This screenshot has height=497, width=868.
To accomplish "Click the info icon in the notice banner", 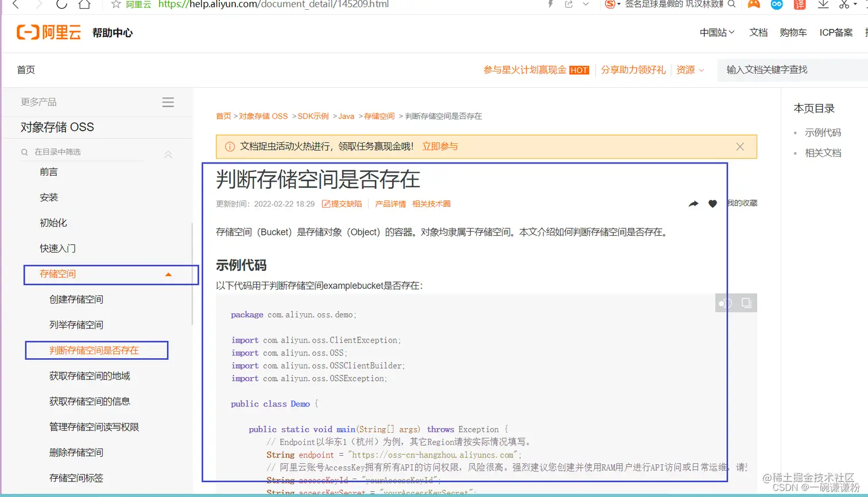I will pyautogui.click(x=230, y=146).
